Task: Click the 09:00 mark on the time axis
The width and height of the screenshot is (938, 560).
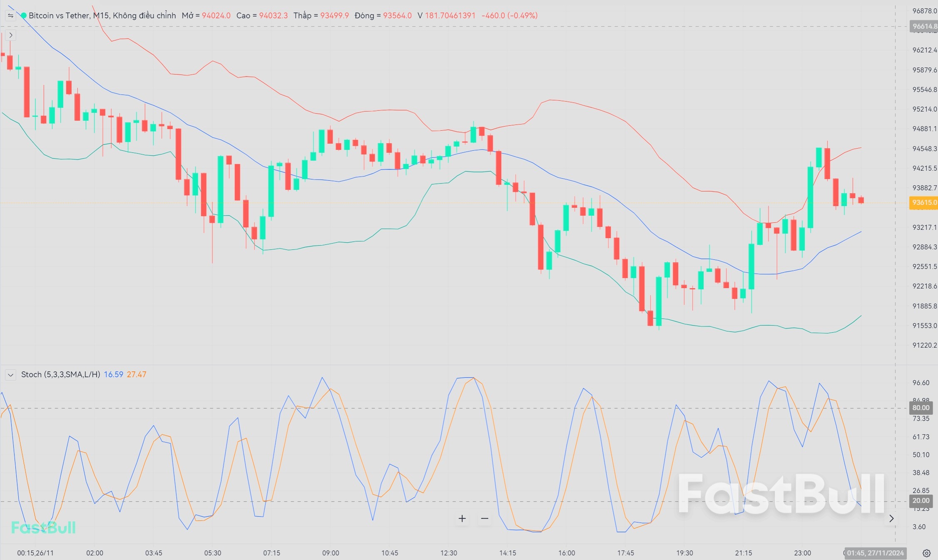Action: click(x=331, y=553)
